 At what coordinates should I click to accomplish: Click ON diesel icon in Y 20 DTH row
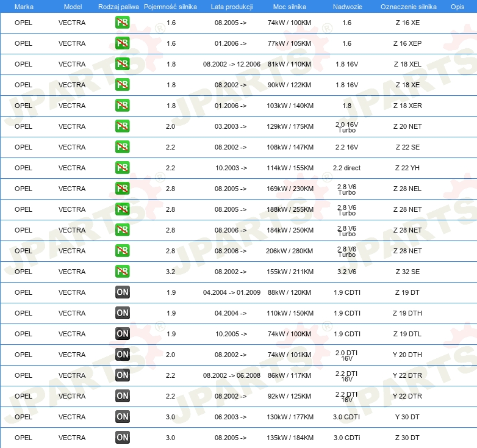(x=122, y=354)
